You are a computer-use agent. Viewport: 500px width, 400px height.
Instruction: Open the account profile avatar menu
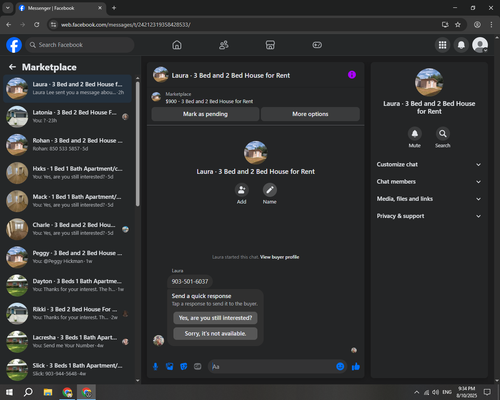(480, 45)
